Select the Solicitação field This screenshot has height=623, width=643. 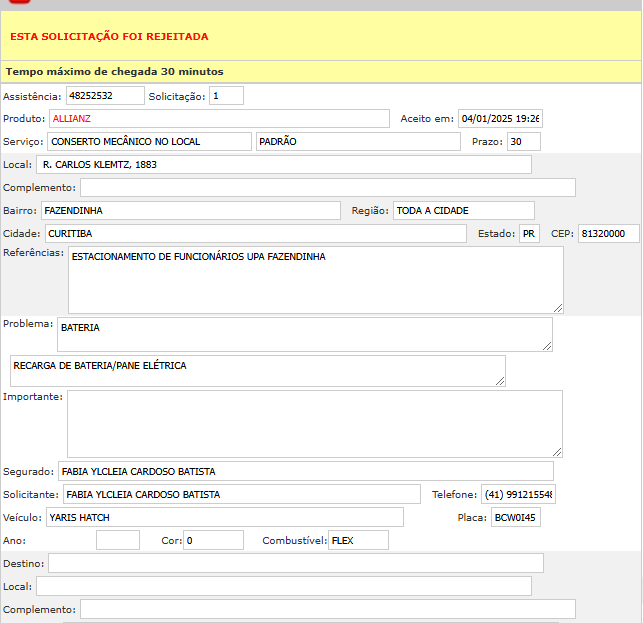[x=226, y=96]
